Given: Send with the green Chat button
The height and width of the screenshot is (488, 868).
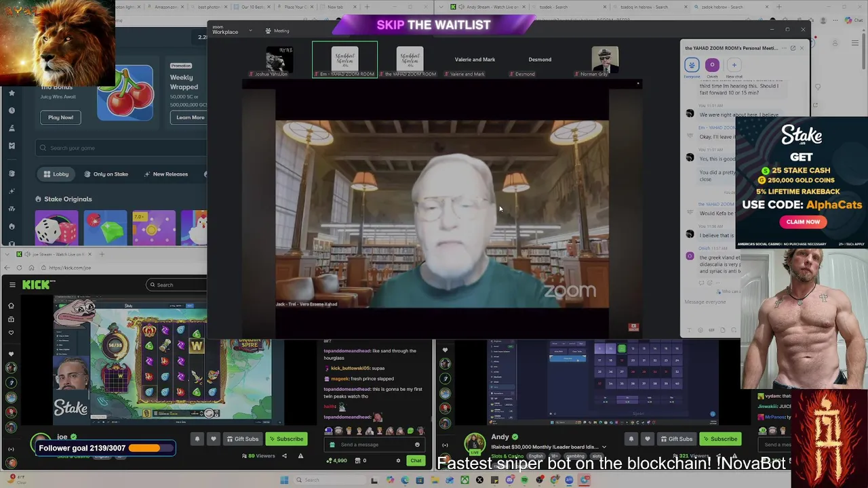Looking at the screenshot, I should 416,461.
